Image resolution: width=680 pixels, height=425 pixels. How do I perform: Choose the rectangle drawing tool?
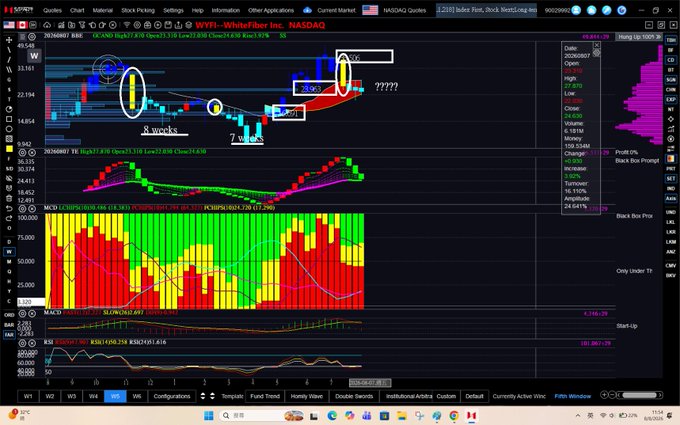[x=9, y=119]
